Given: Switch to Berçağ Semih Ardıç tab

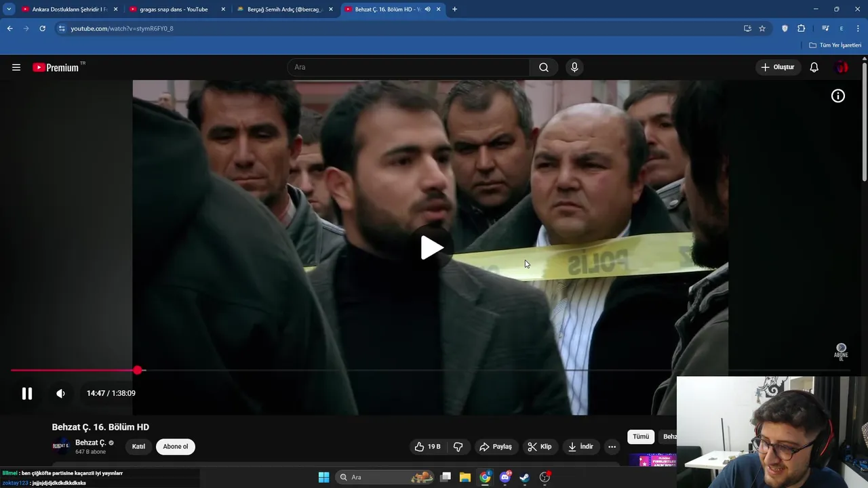Looking at the screenshot, I should [x=284, y=9].
